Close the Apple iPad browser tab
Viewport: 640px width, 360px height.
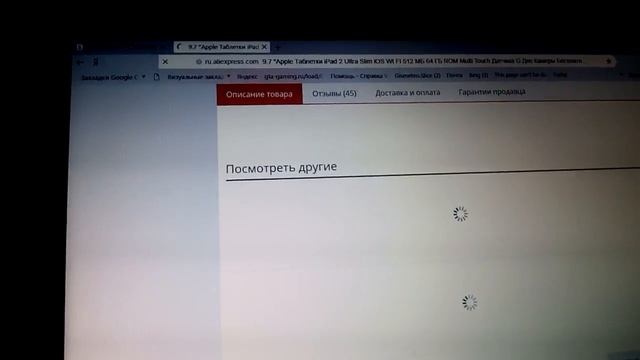(264, 47)
